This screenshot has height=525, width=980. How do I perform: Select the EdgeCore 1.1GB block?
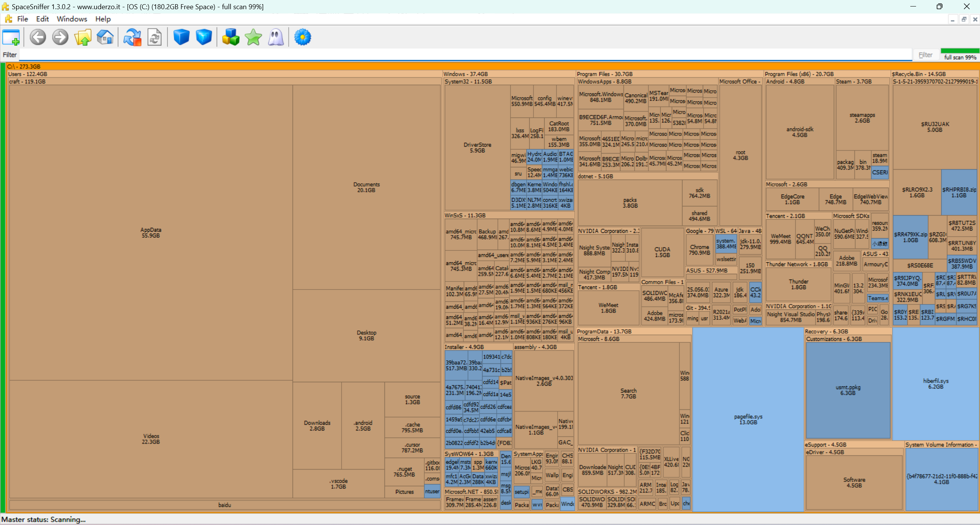point(792,199)
